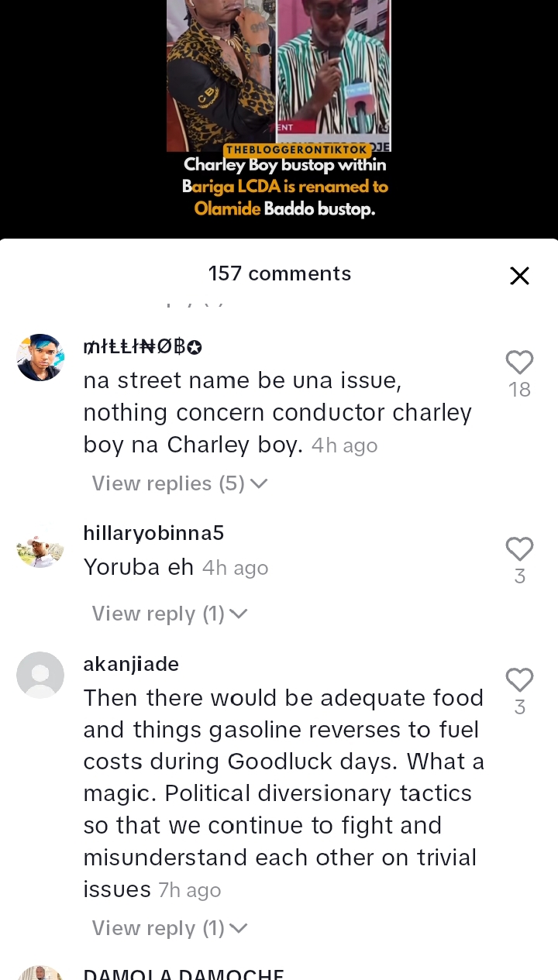Viewport: 558px width, 980px height.
Task: Tap the video preview behind comments
Action: pos(279,76)
